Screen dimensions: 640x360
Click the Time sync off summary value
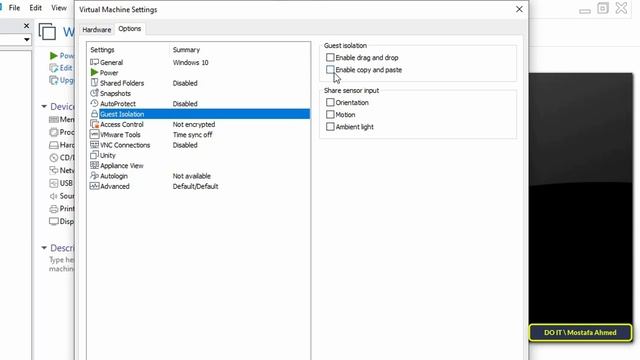point(192,135)
